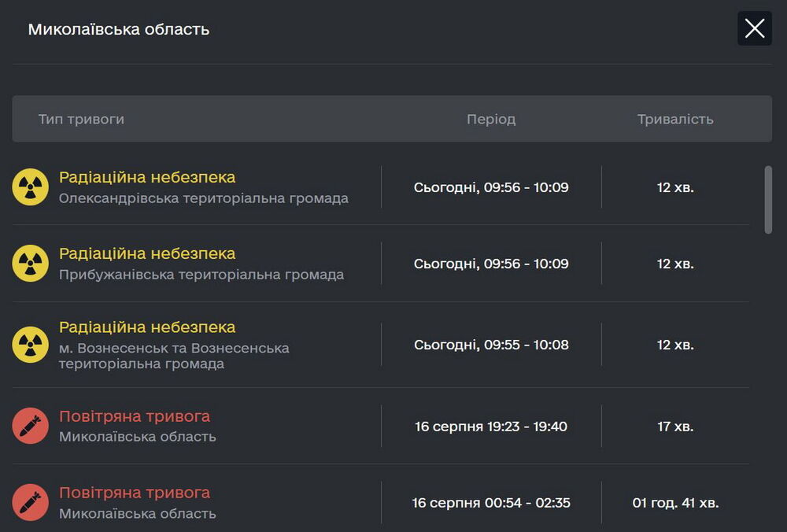Click the Тривалість column header
Screen dimensions: 787x532
(x=674, y=119)
